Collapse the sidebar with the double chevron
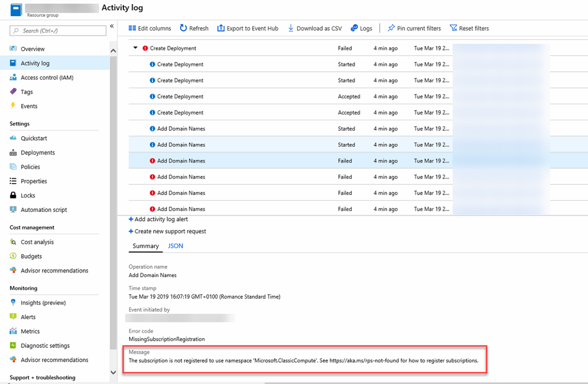588x384 pixels. (x=112, y=26)
